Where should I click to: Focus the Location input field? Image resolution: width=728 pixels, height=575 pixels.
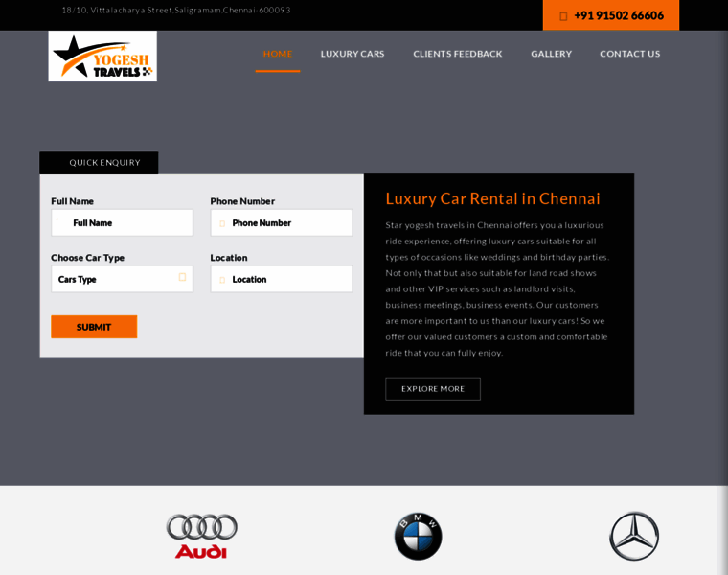tap(282, 279)
